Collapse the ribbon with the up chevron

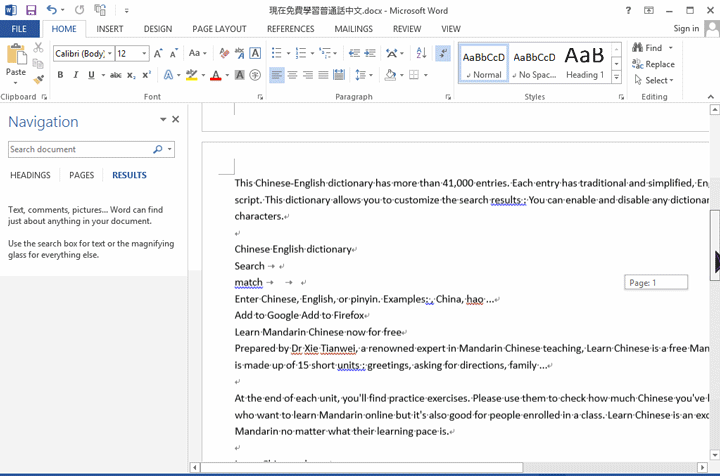coord(711,96)
